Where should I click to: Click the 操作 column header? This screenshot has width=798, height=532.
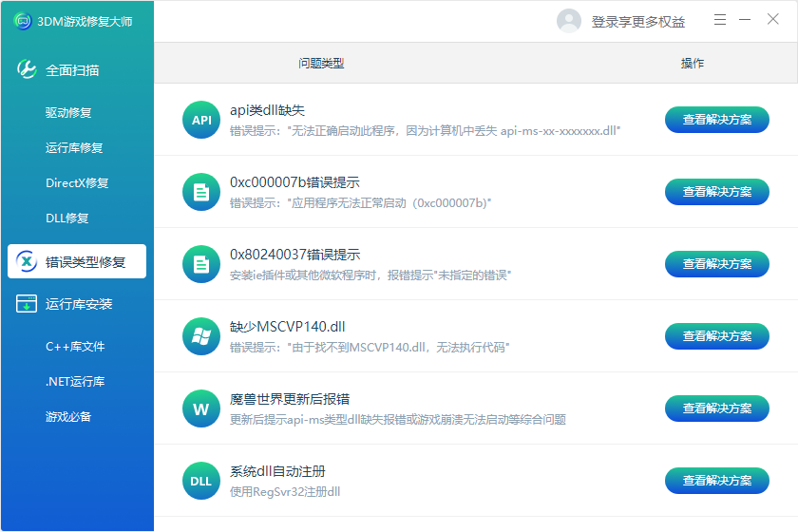693,63
